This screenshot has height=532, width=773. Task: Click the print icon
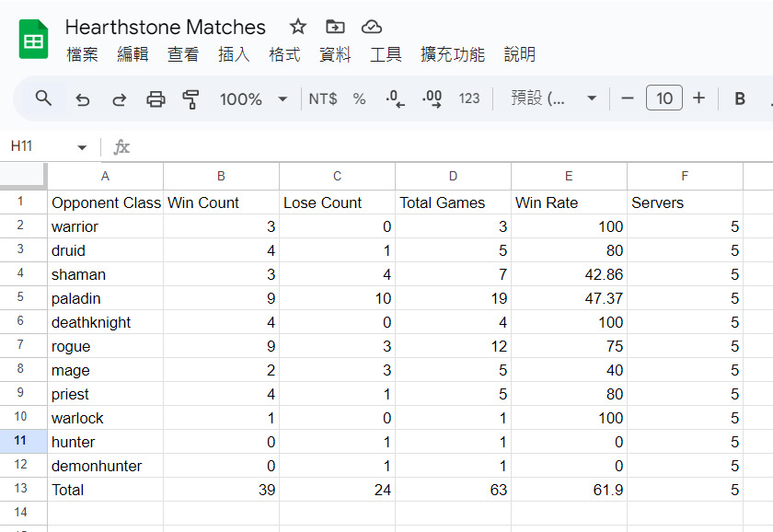(156, 99)
